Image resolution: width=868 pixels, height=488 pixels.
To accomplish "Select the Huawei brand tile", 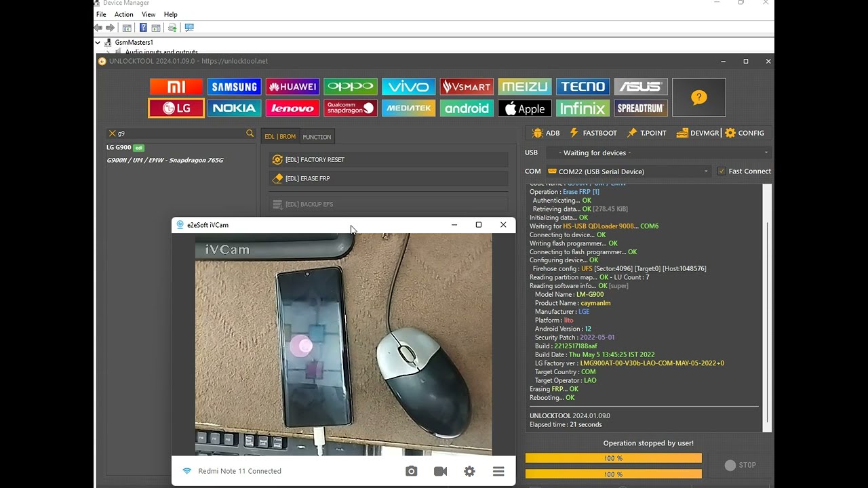I will coord(292,87).
